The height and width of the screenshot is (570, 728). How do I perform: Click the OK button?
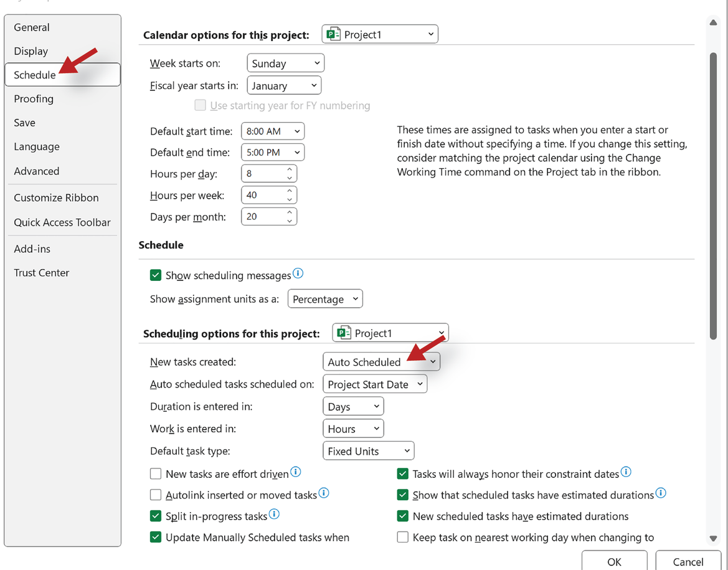pyautogui.click(x=614, y=561)
